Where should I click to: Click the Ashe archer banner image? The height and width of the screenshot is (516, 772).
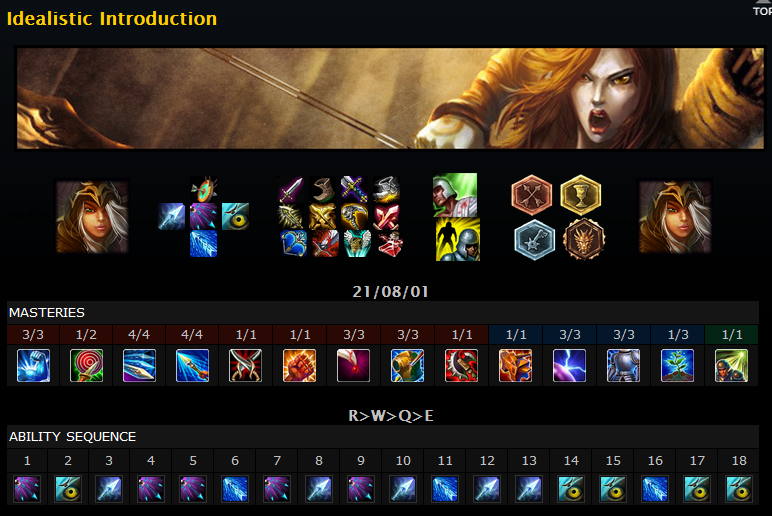click(390, 98)
